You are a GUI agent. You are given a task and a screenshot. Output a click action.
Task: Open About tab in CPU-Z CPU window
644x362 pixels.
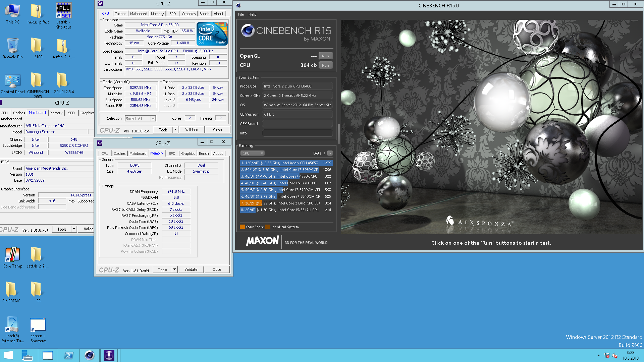(x=218, y=14)
